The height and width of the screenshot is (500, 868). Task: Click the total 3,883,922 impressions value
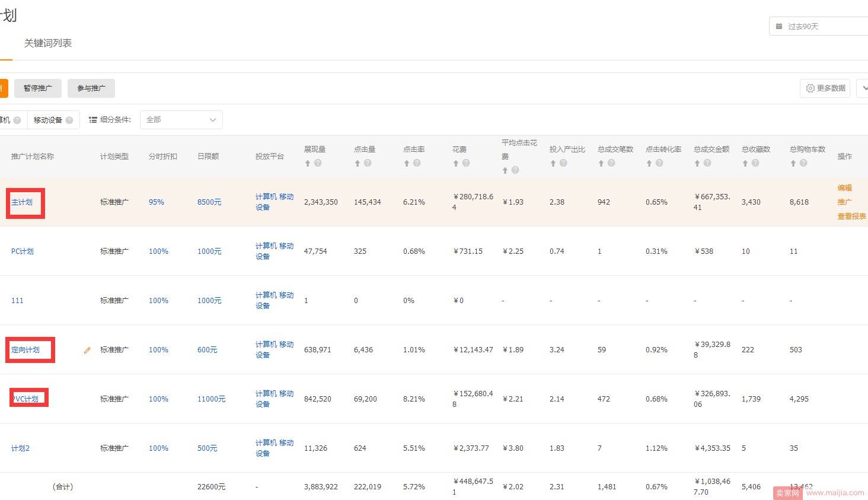tap(321, 487)
